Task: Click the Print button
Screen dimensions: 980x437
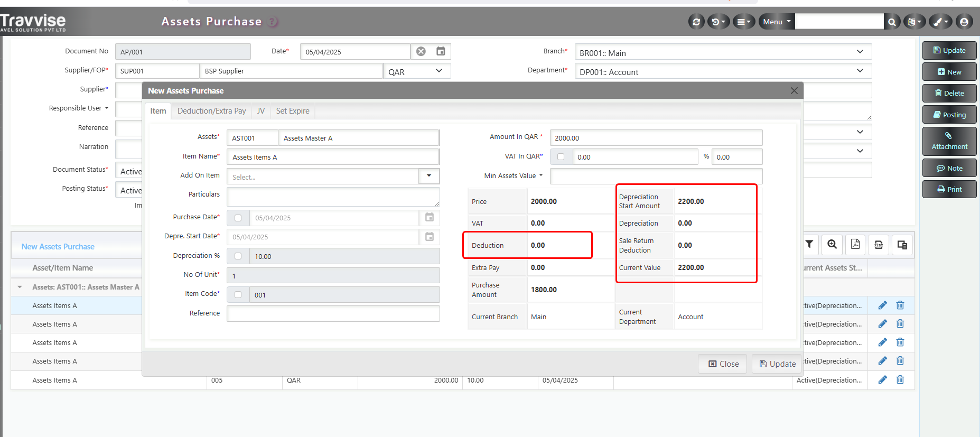Action: tap(949, 189)
